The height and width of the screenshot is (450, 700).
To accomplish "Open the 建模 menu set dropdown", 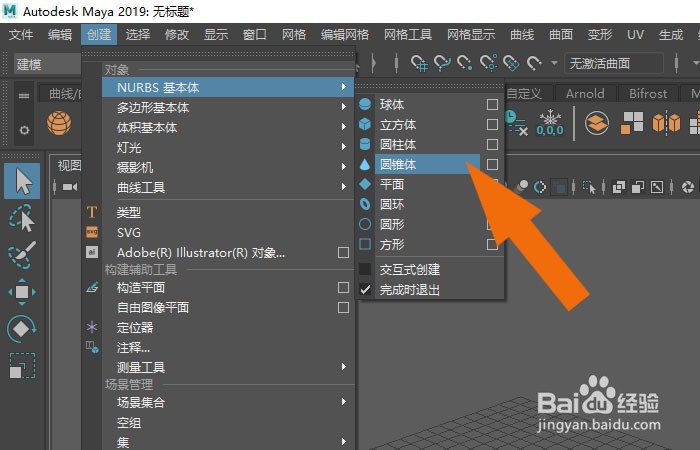I will click(47, 64).
